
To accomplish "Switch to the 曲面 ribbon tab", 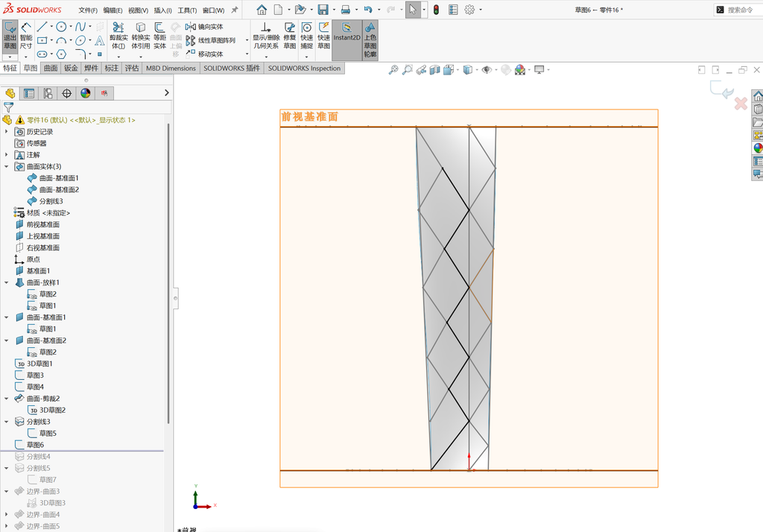I will coord(51,68).
